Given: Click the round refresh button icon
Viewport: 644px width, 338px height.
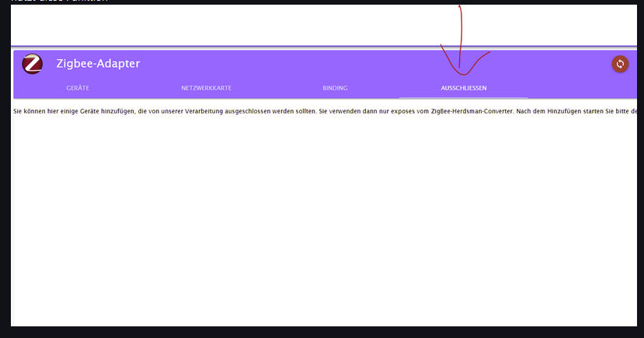Looking at the screenshot, I should (620, 64).
